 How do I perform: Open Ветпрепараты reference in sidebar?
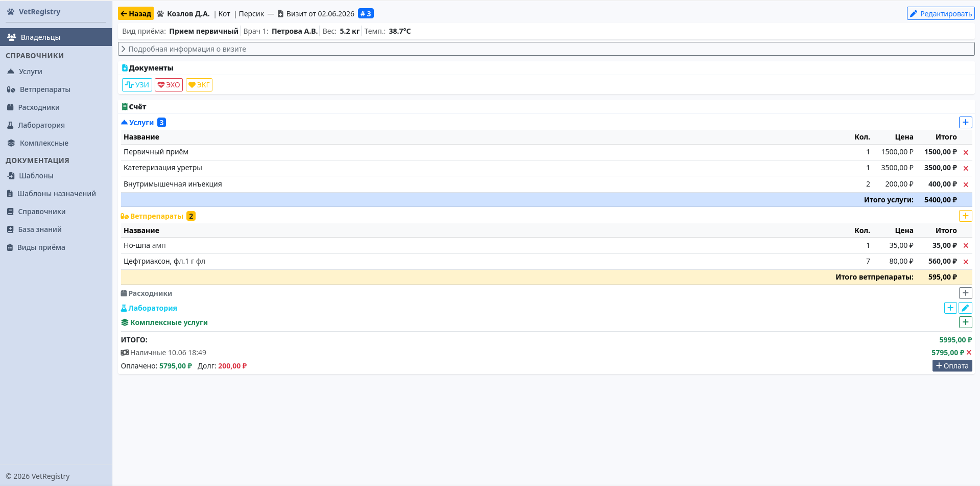56,89
